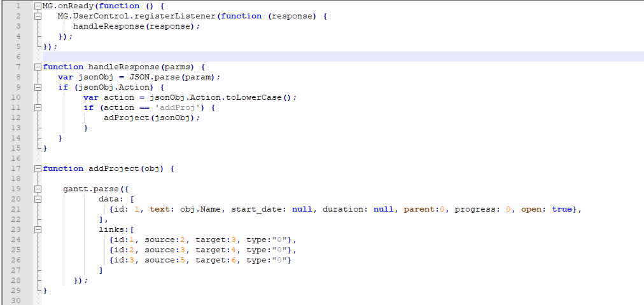Collapse the MG.onReady block on line 1
Screen dimensions: 644x305
coord(38,6)
